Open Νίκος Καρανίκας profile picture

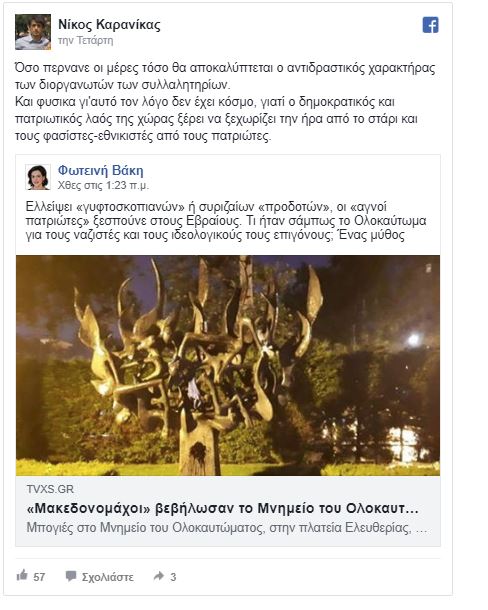33,32
